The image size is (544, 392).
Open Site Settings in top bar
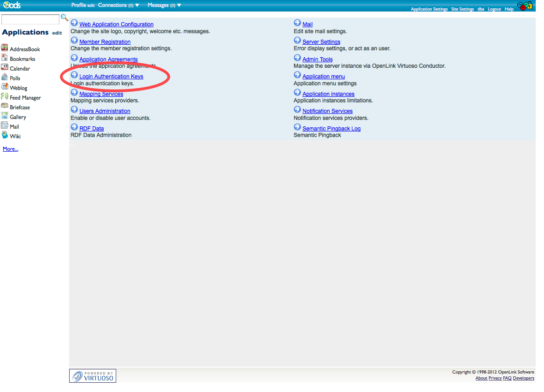[462, 9]
